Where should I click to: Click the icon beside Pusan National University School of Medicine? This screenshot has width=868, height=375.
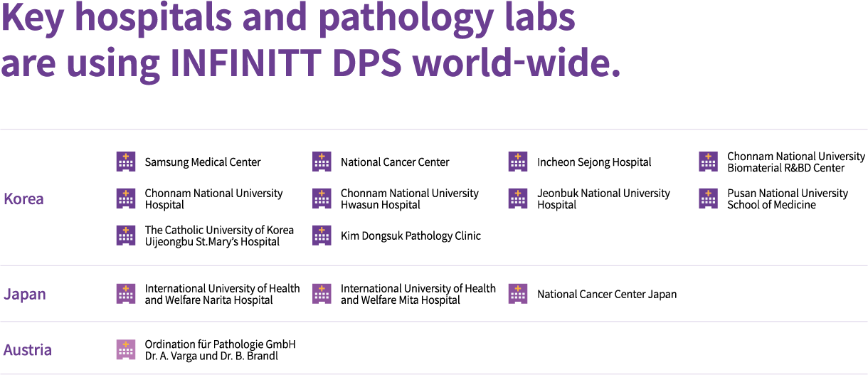[708, 199]
